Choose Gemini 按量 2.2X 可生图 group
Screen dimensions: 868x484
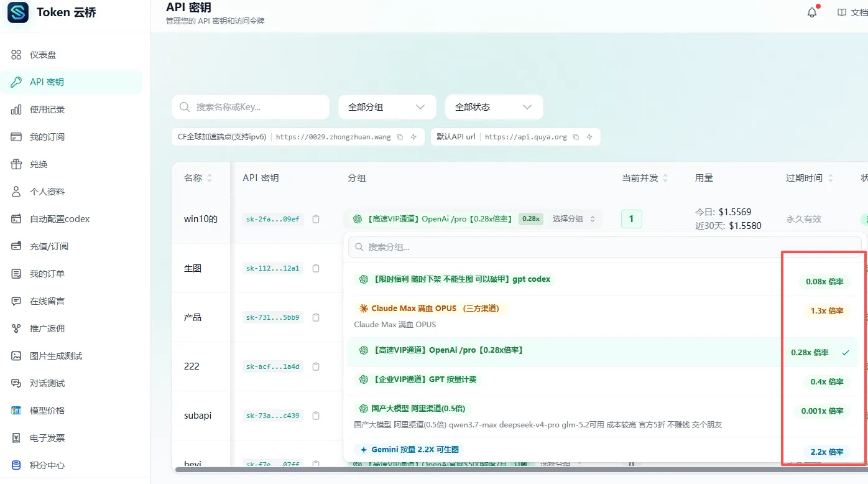tap(602, 450)
